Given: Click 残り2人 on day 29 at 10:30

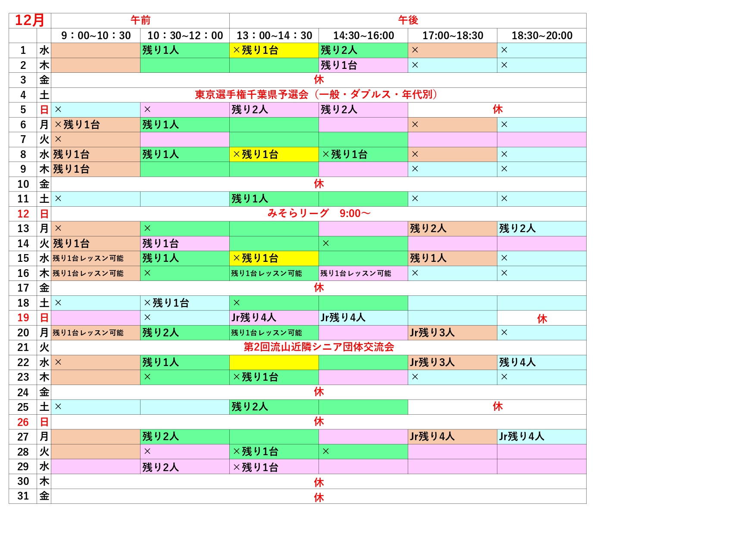Looking at the screenshot, I should click(161, 468).
